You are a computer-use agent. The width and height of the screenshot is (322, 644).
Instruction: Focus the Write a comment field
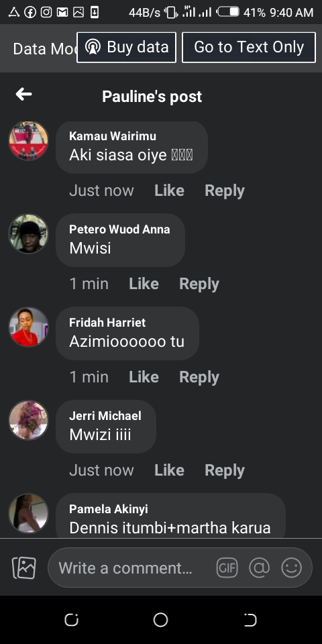[x=180, y=568]
